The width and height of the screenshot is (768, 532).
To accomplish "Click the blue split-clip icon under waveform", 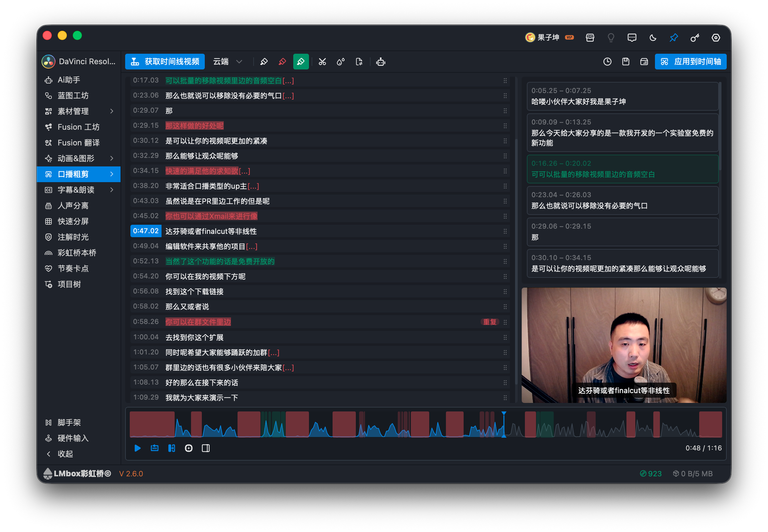I will [x=171, y=448].
